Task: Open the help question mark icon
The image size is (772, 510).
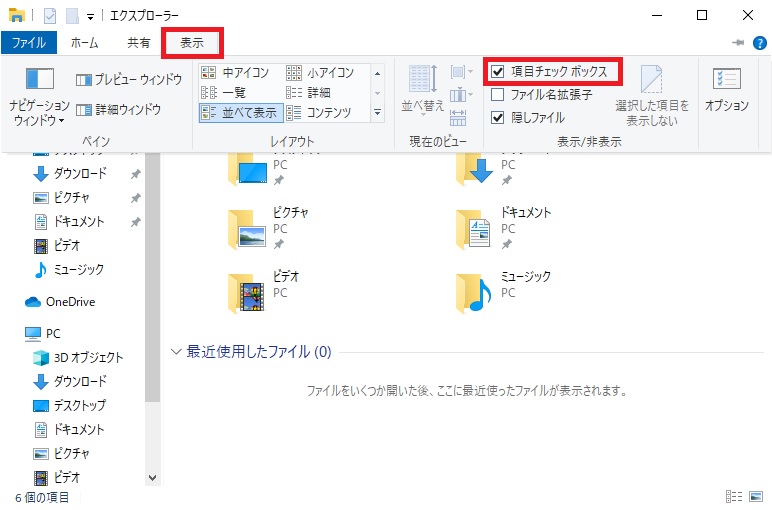Action: pos(760,43)
